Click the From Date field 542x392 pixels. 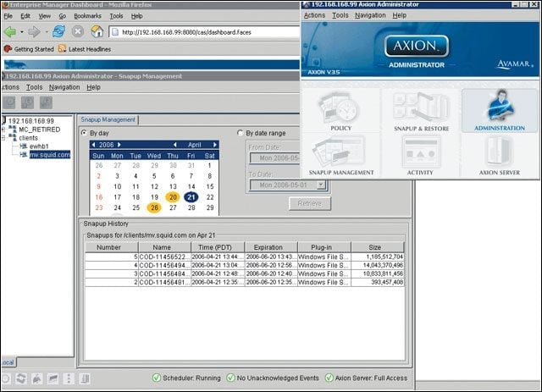(x=274, y=158)
